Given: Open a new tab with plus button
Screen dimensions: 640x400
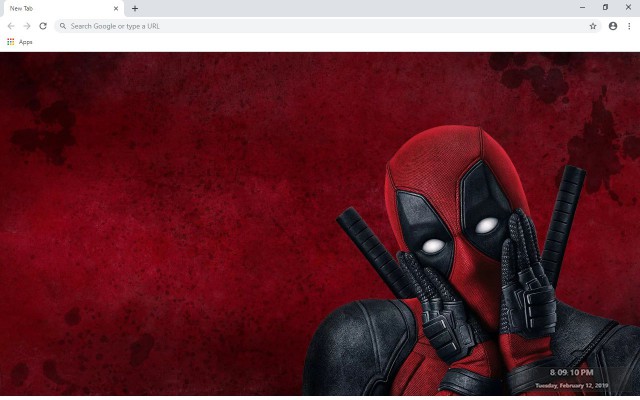Looking at the screenshot, I should pos(135,8).
